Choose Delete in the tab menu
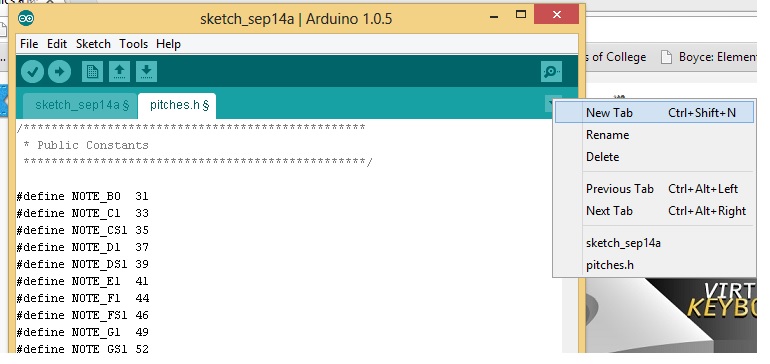Screen dimensions: 770x364 pyautogui.click(x=655, y=157)
